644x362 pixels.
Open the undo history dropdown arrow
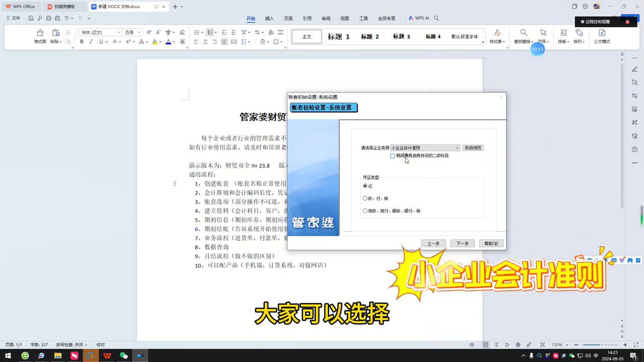point(72,18)
